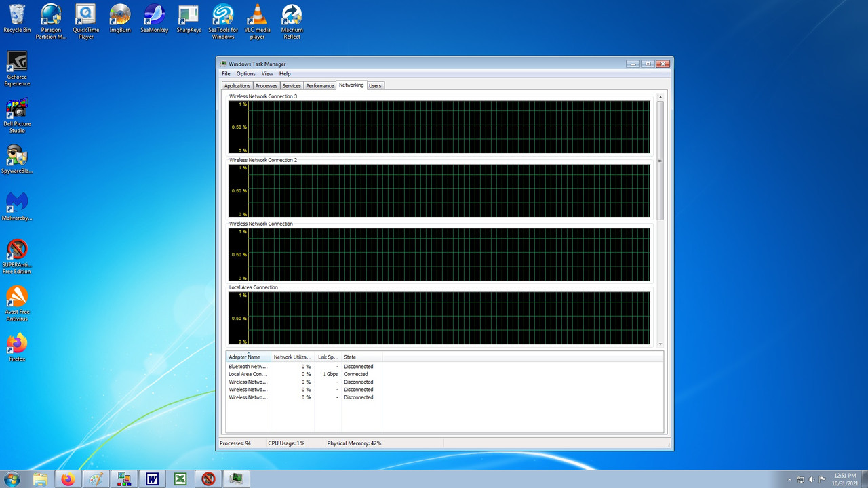Click the Wireless Network Connection 3 graph
The image size is (868, 488).
[439, 127]
